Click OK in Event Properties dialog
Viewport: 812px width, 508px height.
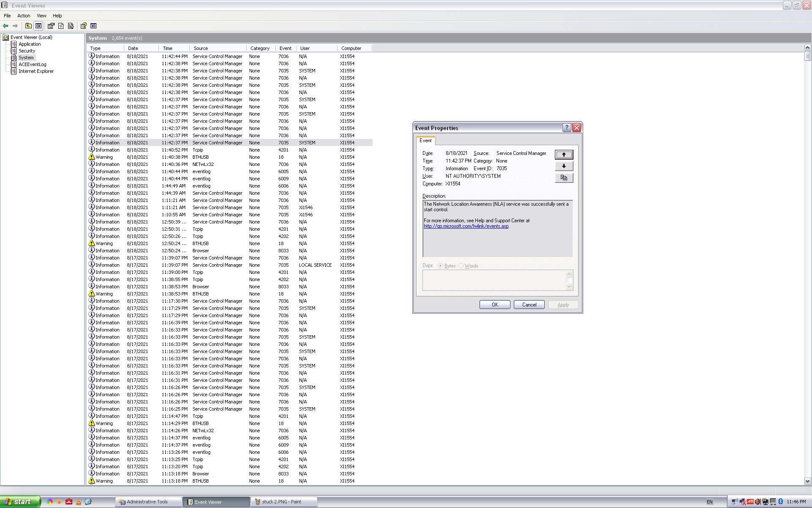[x=494, y=305]
